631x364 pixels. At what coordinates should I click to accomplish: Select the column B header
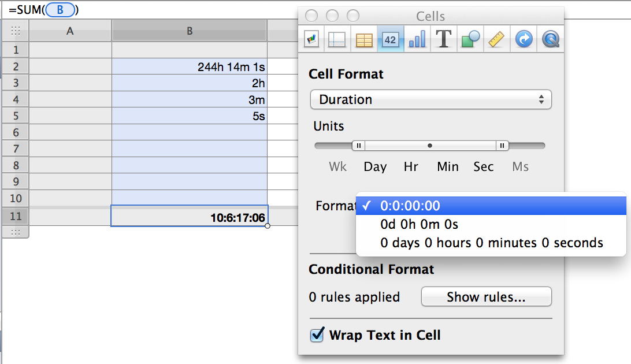(190, 31)
